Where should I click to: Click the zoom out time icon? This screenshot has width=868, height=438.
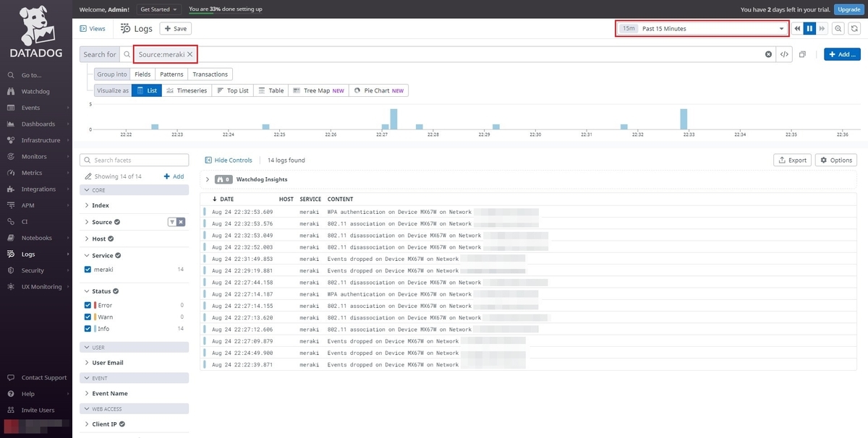pyautogui.click(x=838, y=29)
